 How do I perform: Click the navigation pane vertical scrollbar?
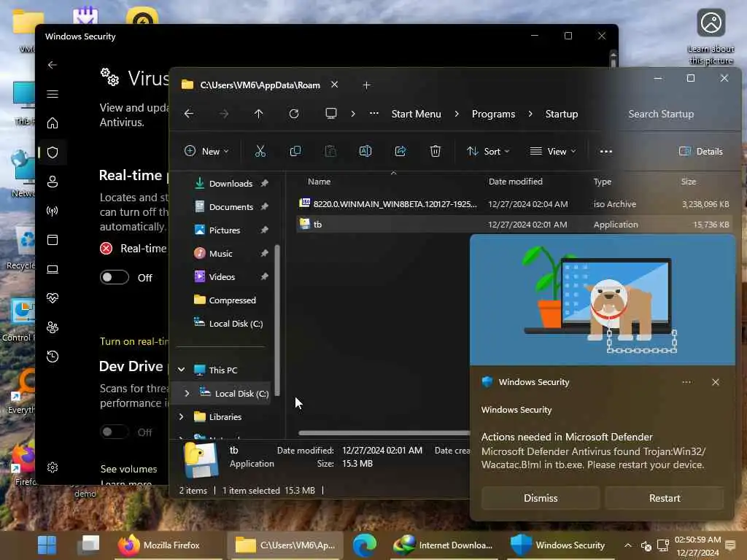click(x=277, y=319)
